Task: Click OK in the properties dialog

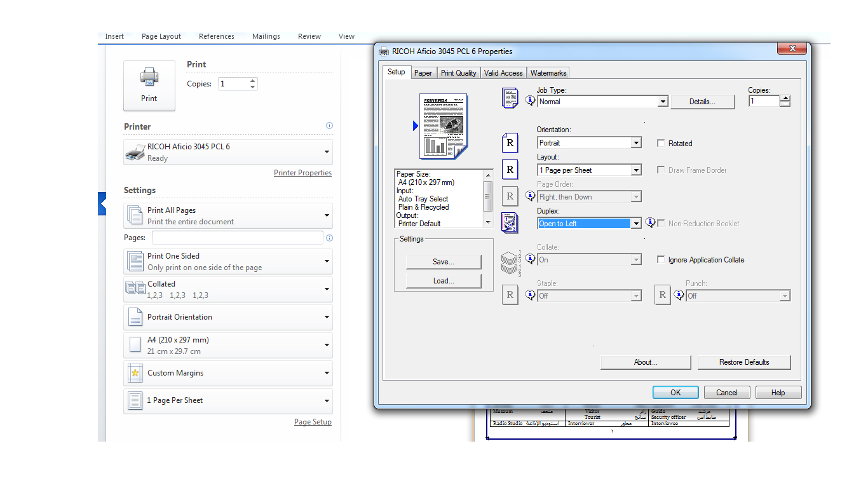Action: [x=675, y=393]
